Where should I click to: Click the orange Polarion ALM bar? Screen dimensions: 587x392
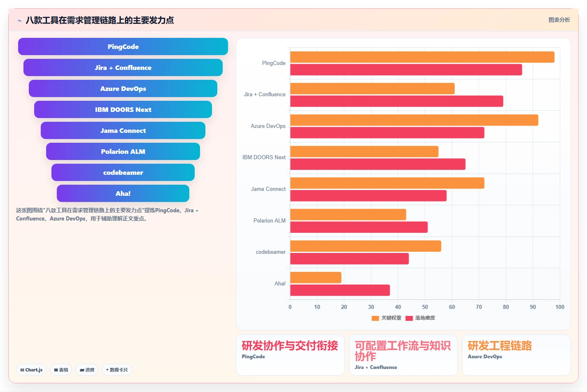348,214
